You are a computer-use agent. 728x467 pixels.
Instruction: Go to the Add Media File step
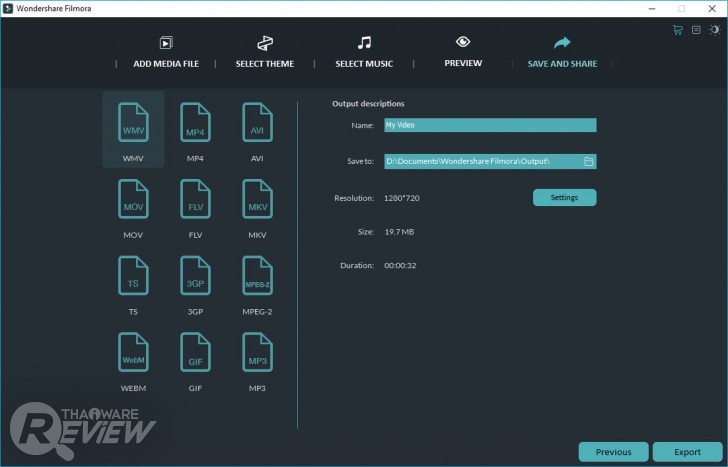[x=166, y=52]
